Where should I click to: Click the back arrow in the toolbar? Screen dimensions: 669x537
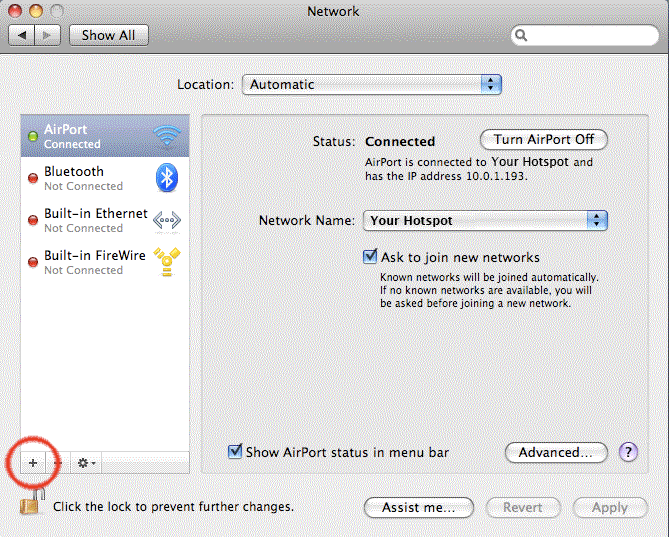pyautogui.click(x=22, y=35)
